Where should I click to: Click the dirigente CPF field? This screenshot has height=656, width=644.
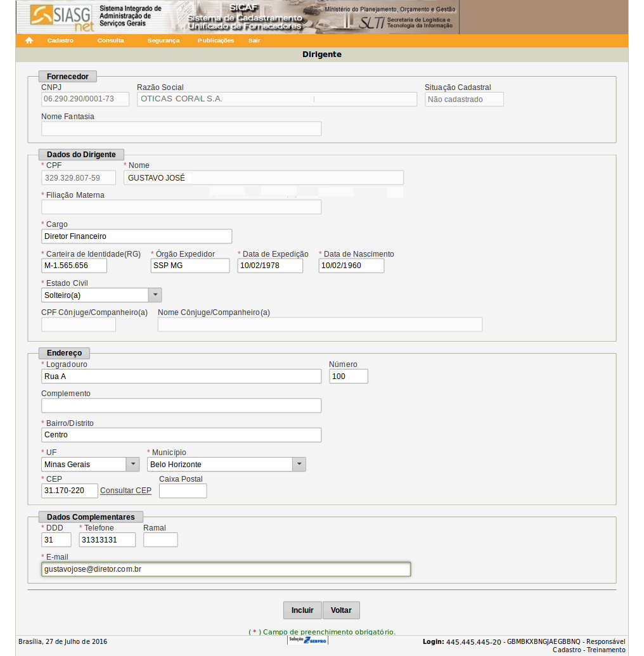tap(79, 178)
